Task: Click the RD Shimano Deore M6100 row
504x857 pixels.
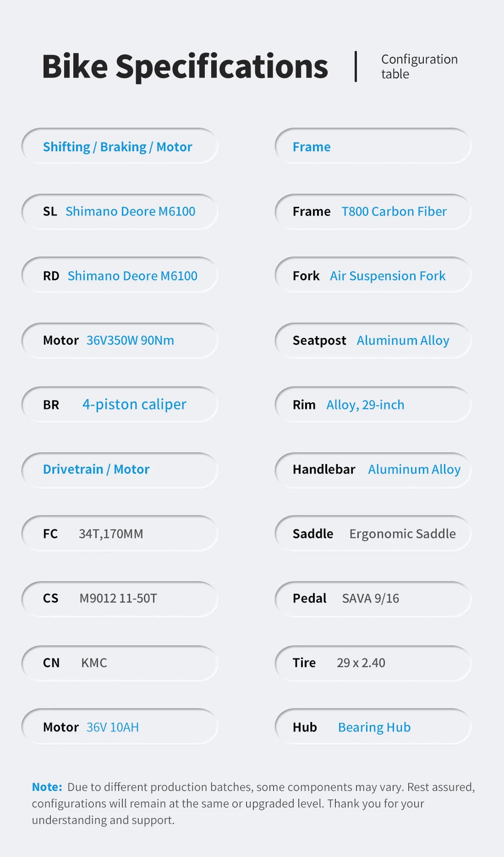Action: pyautogui.click(x=120, y=275)
